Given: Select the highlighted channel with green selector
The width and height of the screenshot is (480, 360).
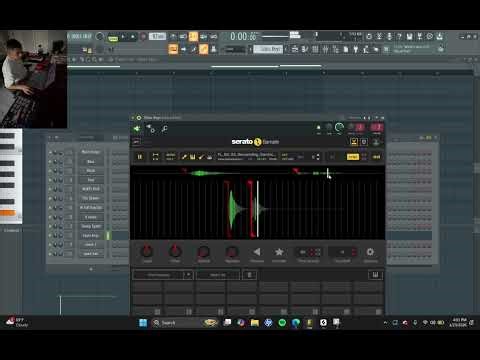Looking at the screenshot, I should tap(91, 236).
